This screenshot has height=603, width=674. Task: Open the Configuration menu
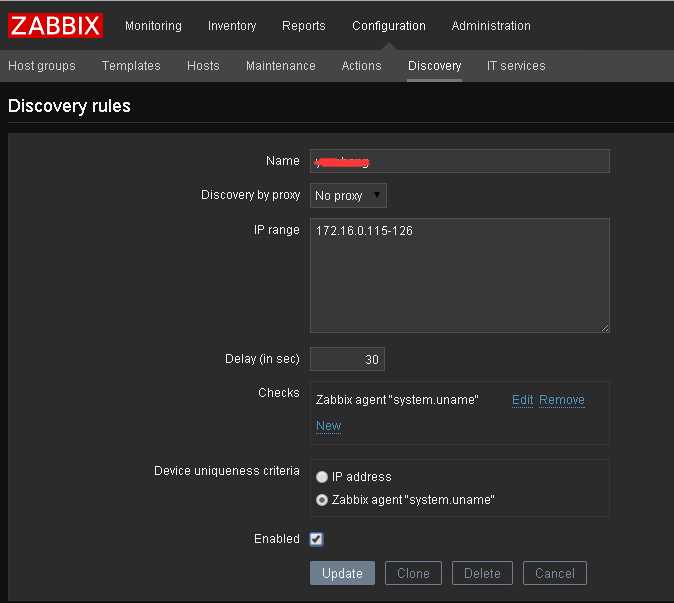coord(389,26)
